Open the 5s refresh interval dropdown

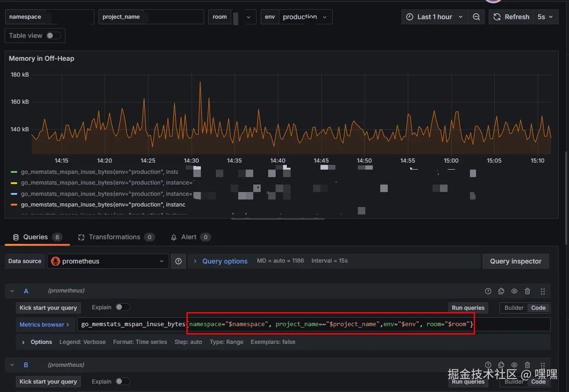point(546,17)
